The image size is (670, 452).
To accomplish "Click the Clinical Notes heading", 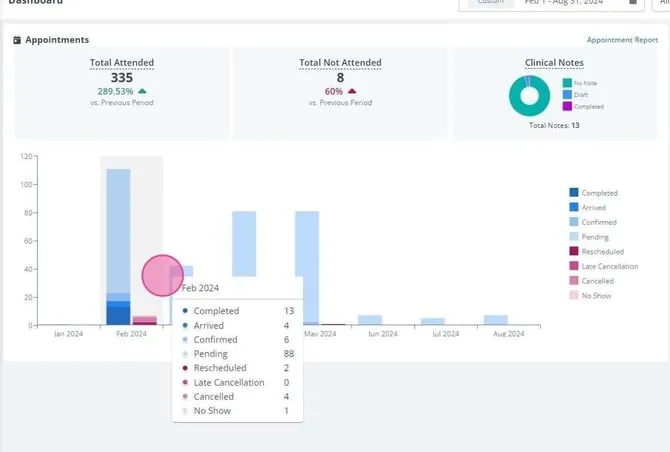I will 554,63.
